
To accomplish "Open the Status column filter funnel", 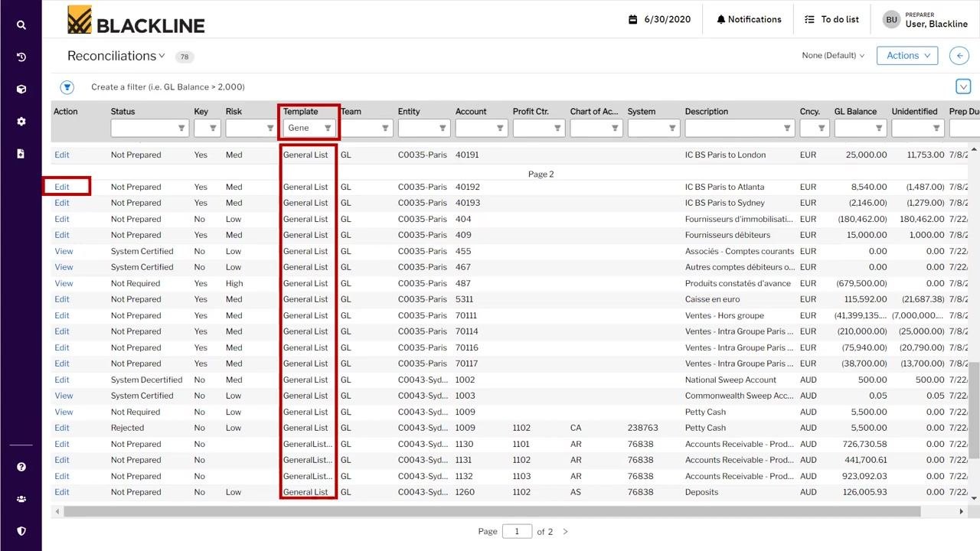I will pos(181,128).
